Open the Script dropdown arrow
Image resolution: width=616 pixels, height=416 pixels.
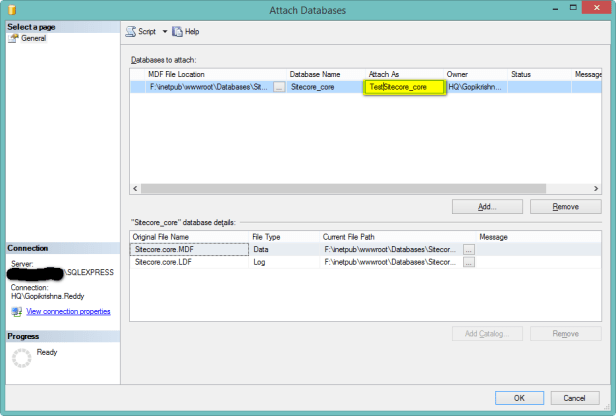pos(165,32)
